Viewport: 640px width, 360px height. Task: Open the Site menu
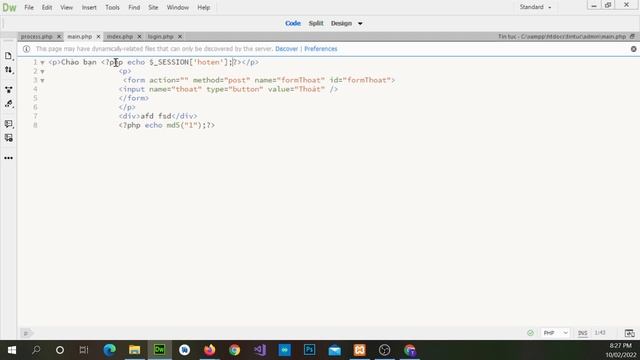click(x=153, y=7)
